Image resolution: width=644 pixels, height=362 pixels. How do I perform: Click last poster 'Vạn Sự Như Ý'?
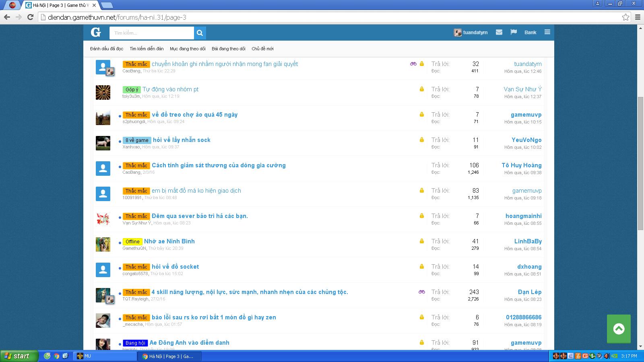tap(523, 89)
